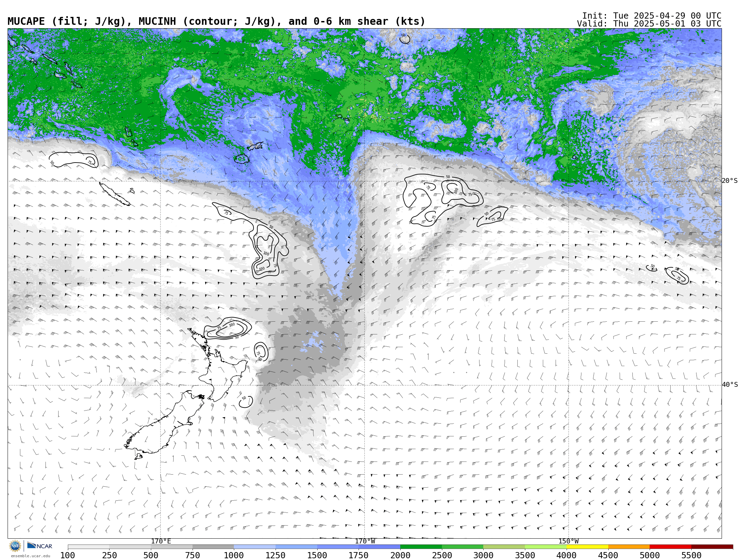Image resolution: width=744 pixels, height=560 pixels.
Task: Click the NSF logo
Action: 15,546
